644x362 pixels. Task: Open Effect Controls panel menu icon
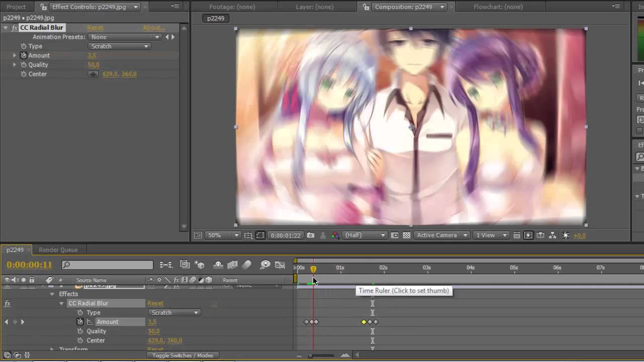(175, 7)
